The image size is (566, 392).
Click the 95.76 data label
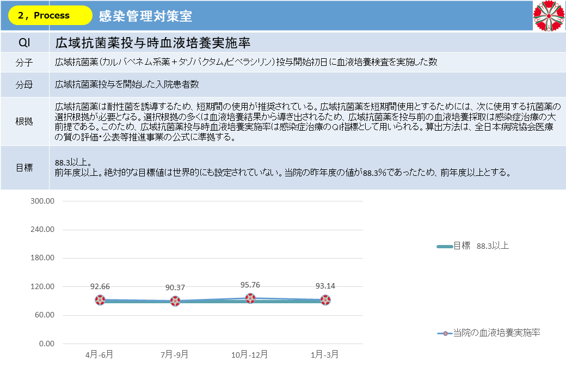[250, 284]
